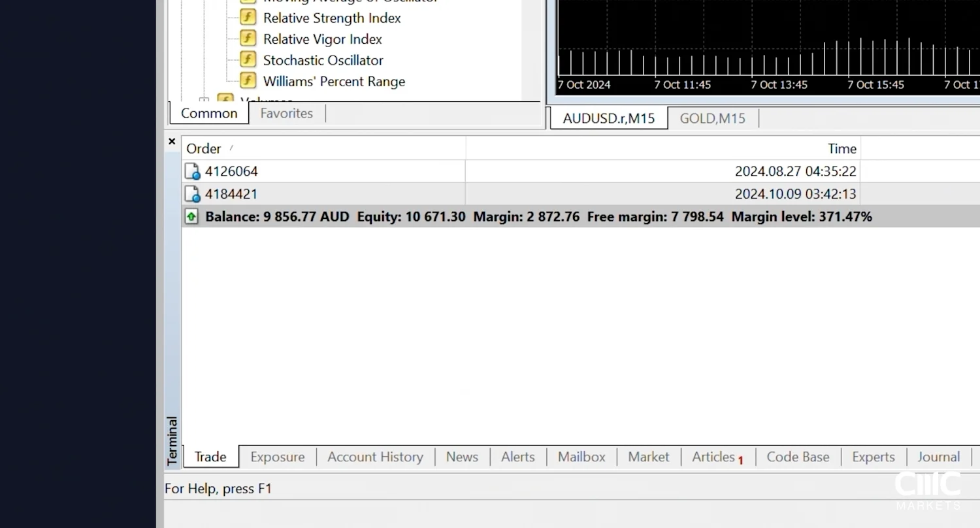Viewport: 980px width, 528px height.
Task: Open the Favorites tab in the Navigator
Action: pyautogui.click(x=286, y=112)
